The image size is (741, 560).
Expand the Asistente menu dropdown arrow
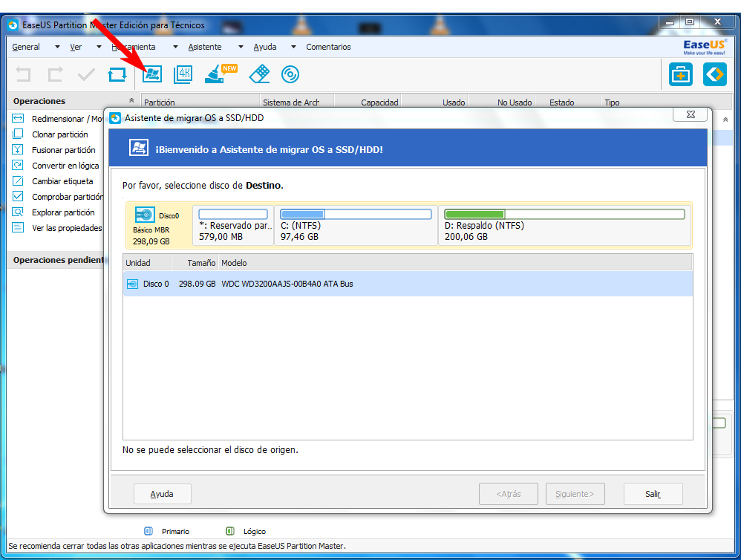click(241, 47)
